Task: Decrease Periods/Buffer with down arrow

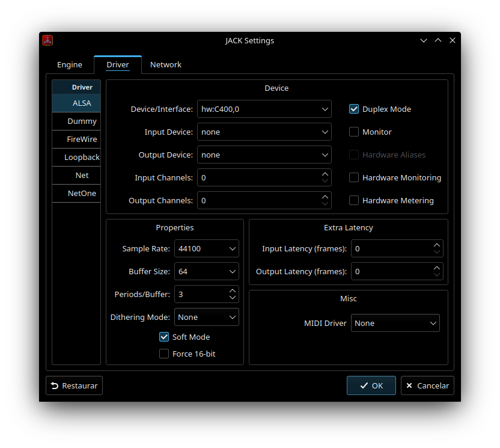Action: pos(233,298)
